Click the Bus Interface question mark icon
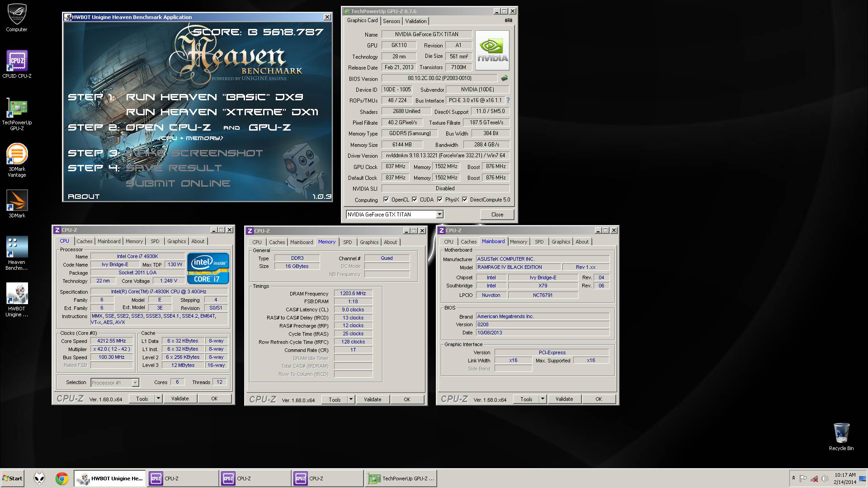 point(508,100)
